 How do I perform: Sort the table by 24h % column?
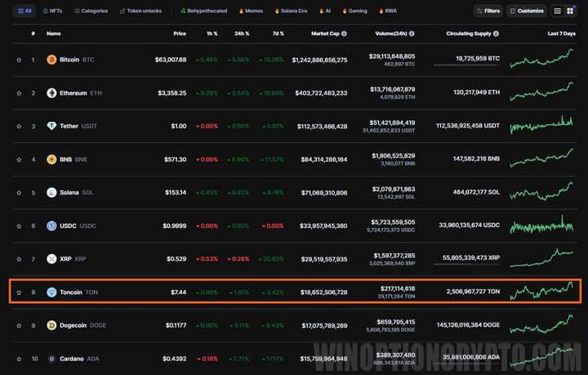(x=243, y=33)
